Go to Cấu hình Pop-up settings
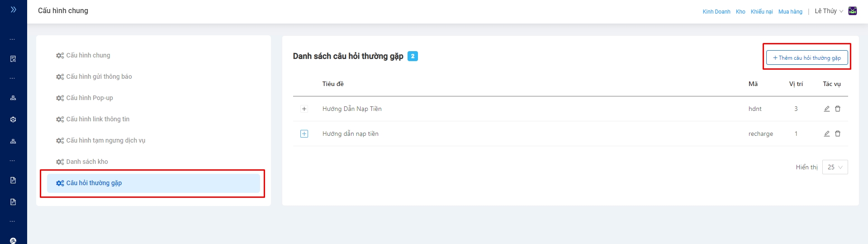Screen dimensions: 868x244 90,98
